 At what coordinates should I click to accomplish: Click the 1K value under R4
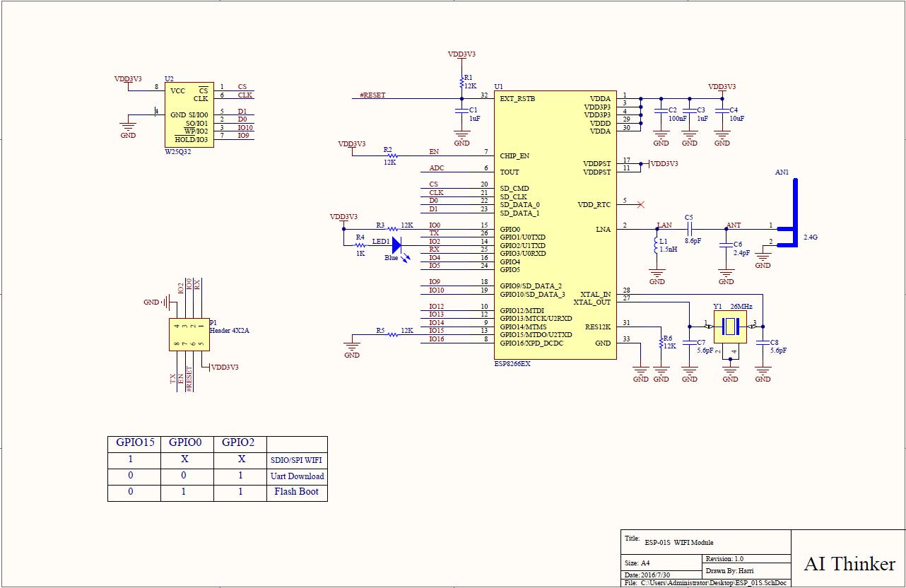pyautogui.click(x=360, y=253)
